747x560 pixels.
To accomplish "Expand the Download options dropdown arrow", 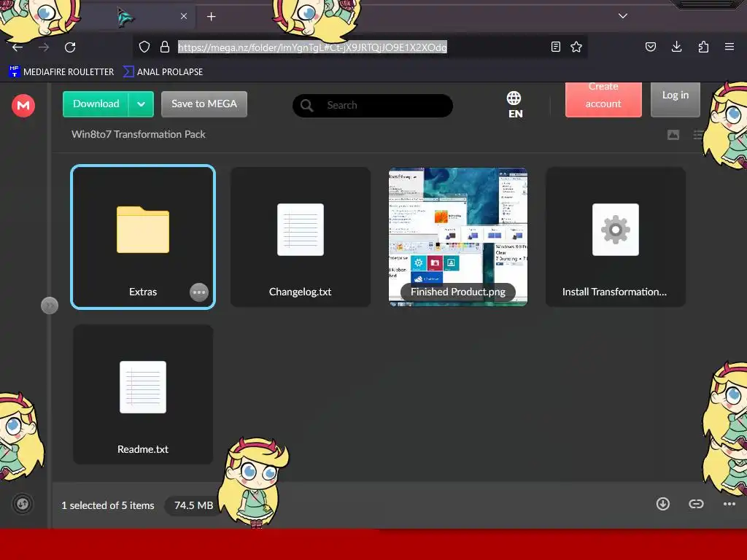I will click(x=141, y=104).
